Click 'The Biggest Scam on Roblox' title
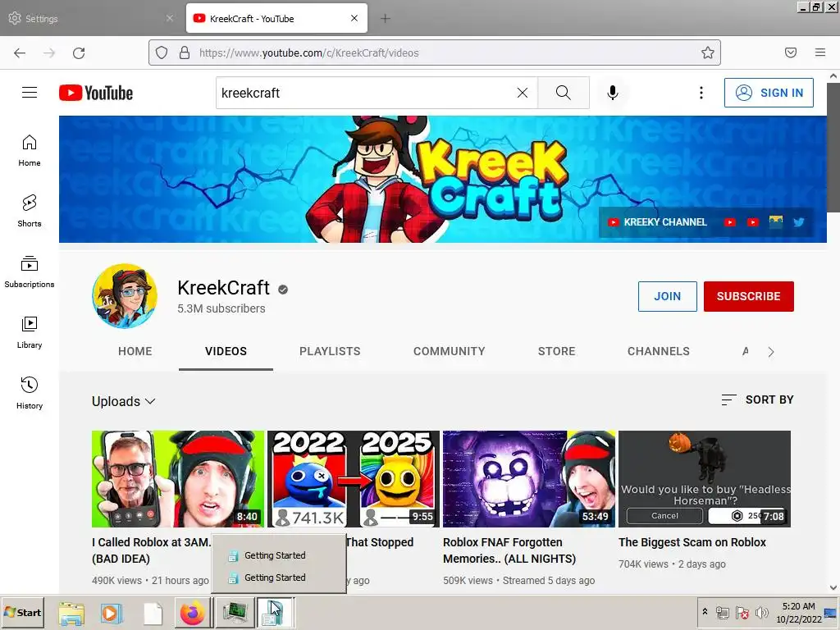840x630 pixels. pos(692,542)
